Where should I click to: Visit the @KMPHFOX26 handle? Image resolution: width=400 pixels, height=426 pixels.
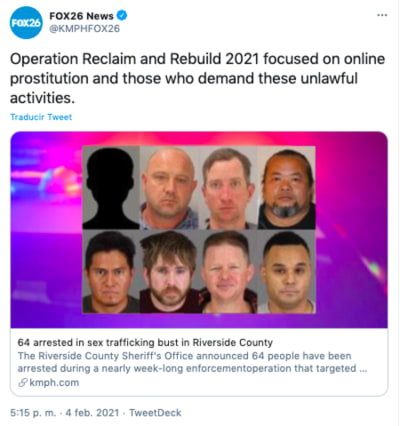click(x=84, y=29)
